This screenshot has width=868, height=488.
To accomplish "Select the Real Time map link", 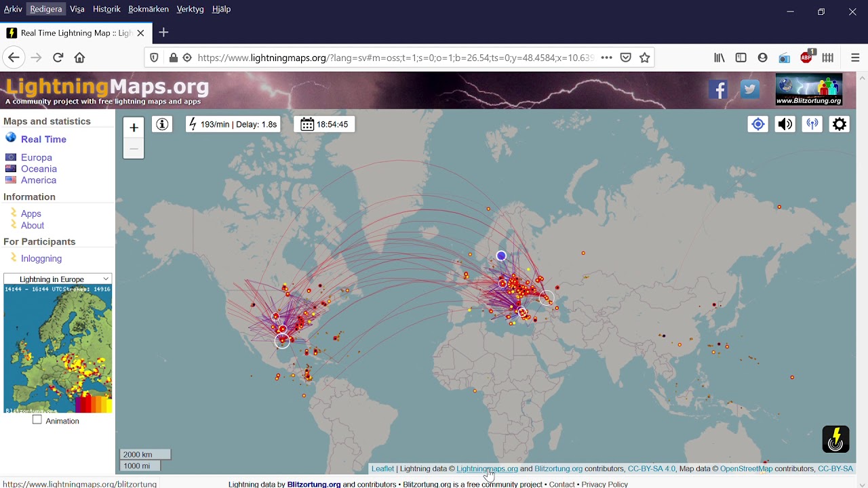I will [x=43, y=139].
